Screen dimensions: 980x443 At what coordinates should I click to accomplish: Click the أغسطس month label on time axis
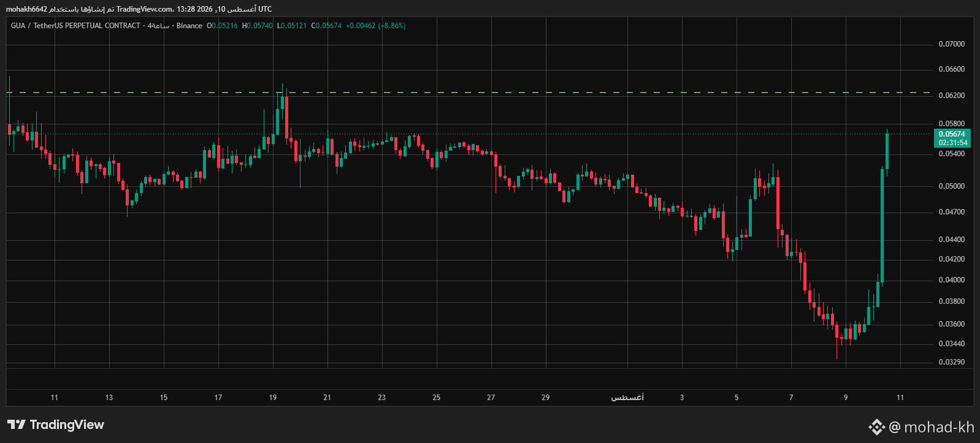(x=627, y=398)
